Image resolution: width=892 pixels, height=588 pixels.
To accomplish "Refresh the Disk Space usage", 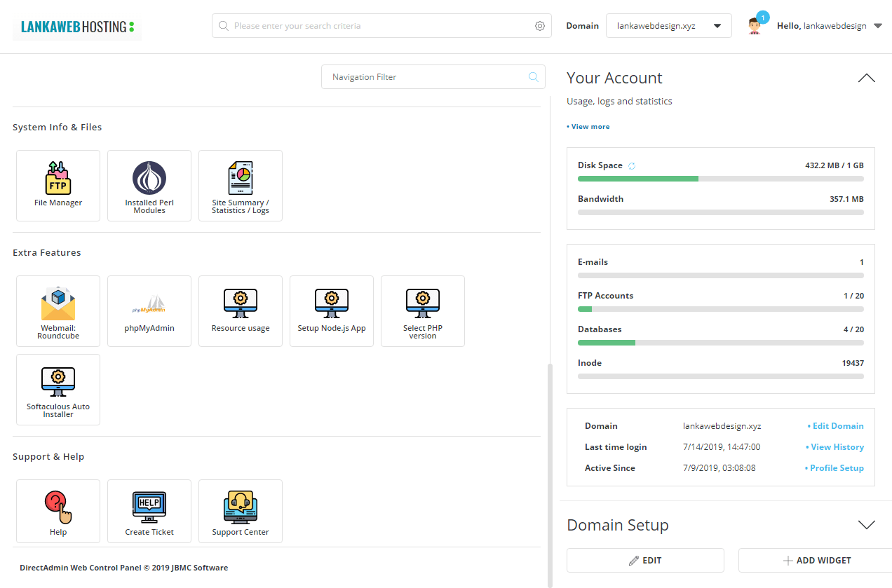I will [x=632, y=166].
